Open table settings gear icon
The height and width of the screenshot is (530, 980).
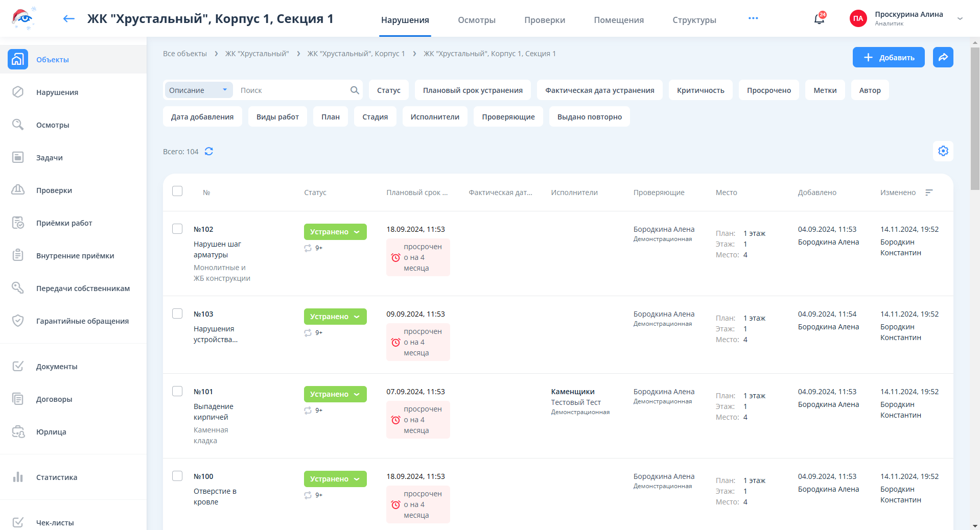pyautogui.click(x=943, y=151)
